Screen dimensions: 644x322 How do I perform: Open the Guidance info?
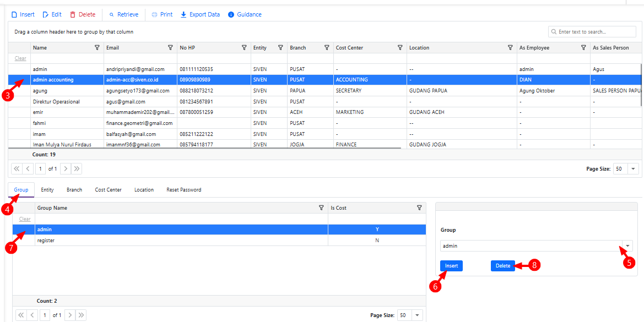pos(245,14)
